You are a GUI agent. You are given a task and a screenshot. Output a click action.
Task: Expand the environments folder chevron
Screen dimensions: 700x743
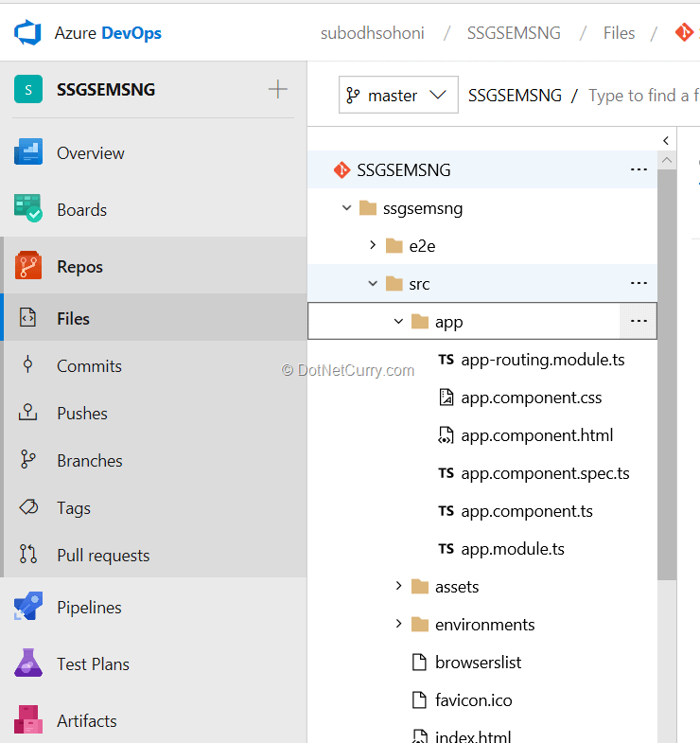pyautogui.click(x=399, y=624)
